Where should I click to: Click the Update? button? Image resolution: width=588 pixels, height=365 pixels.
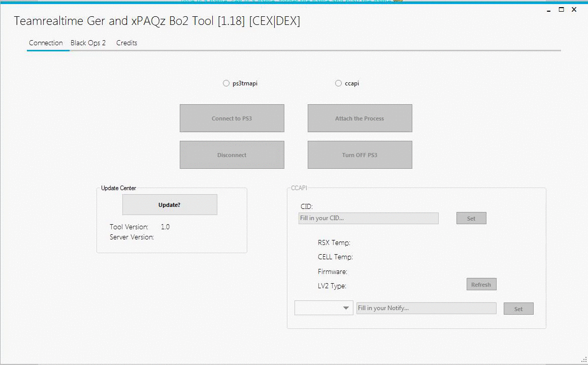170,205
